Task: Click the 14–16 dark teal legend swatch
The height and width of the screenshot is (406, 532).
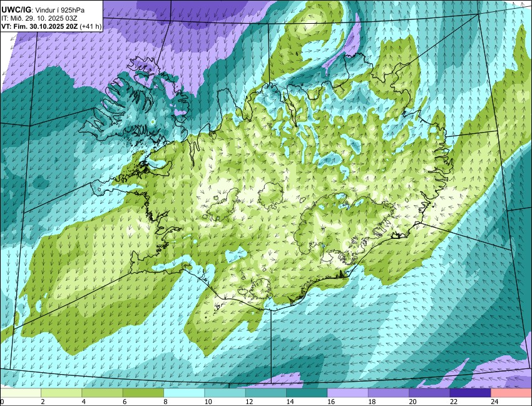Action: (x=307, y=393)
